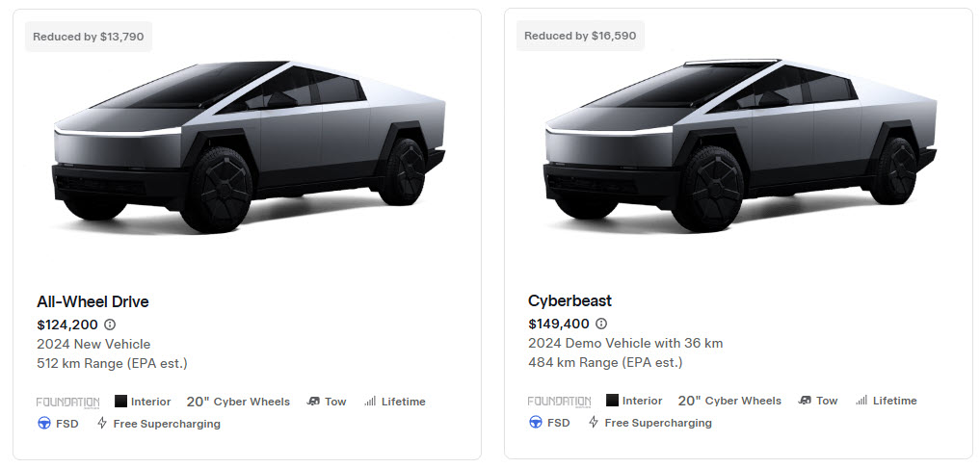Click the Foundation logo on Cyberbeast card
The height and width of the screenshot is (468, 980).
click(559, 402)
